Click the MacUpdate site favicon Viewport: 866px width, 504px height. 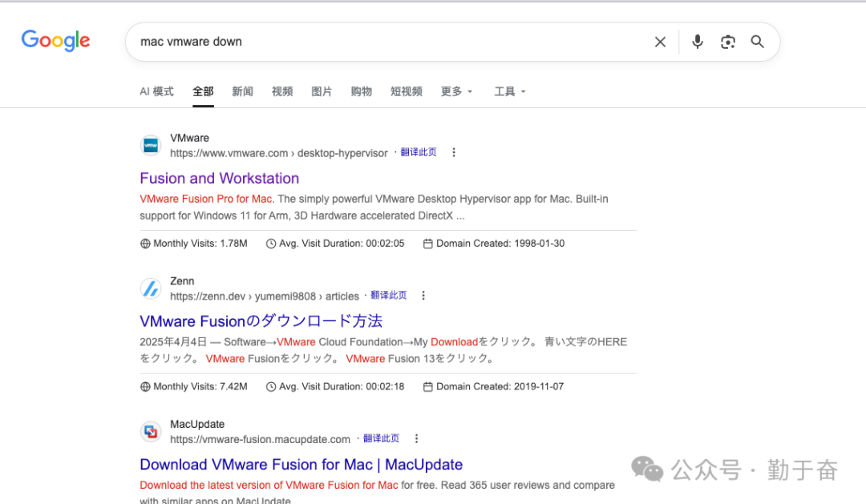[151, 432]
